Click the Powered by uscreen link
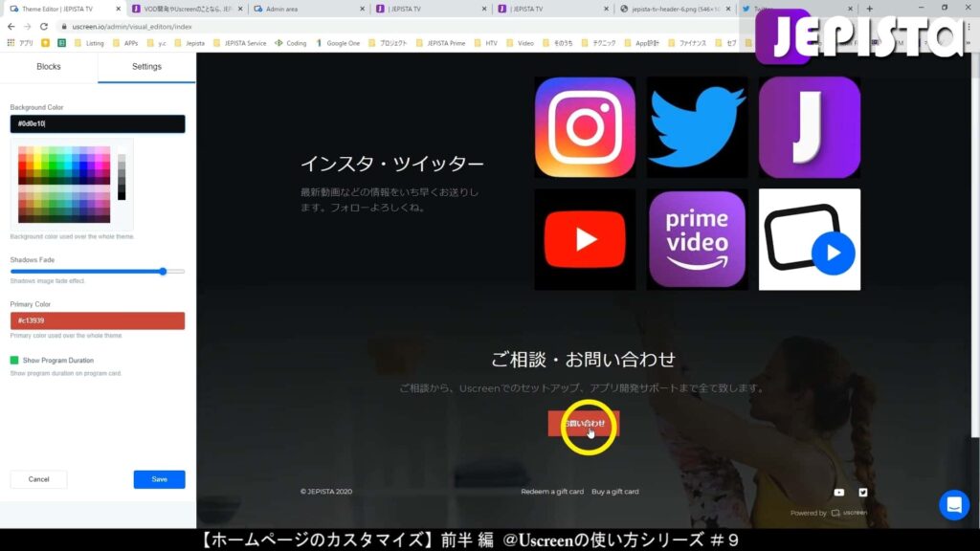The height and width of the screenshot is (551, 980). click(x=829, y=513)
